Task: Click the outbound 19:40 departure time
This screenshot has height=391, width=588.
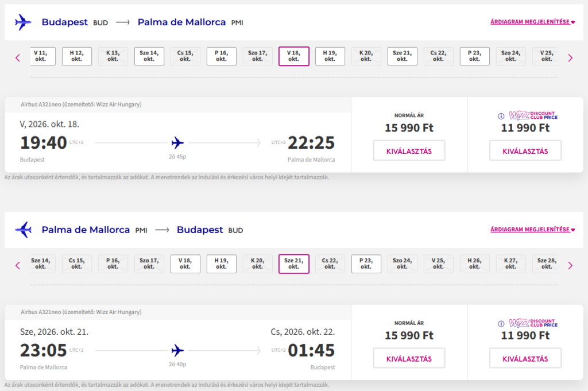Action: (44, 143)
